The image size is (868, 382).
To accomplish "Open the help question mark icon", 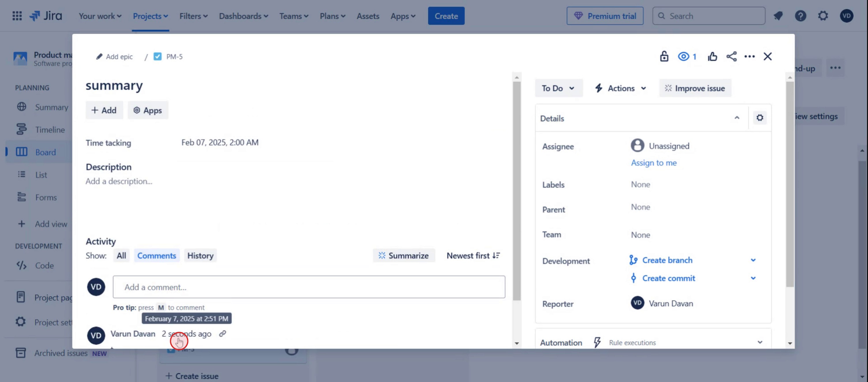I will coord(800,16).
